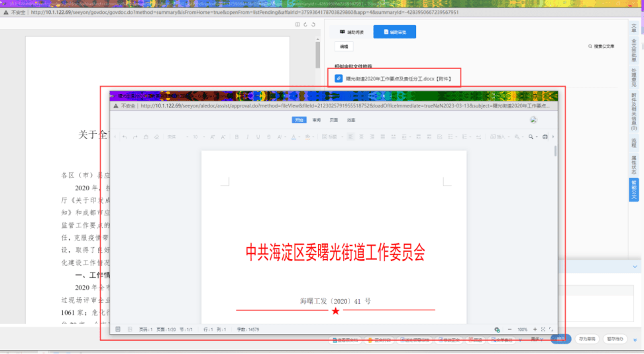
Task: Align text right
Action: [372, 137]
